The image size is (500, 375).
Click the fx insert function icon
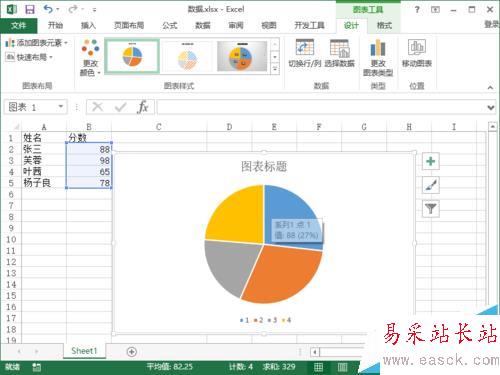[143, 107]
